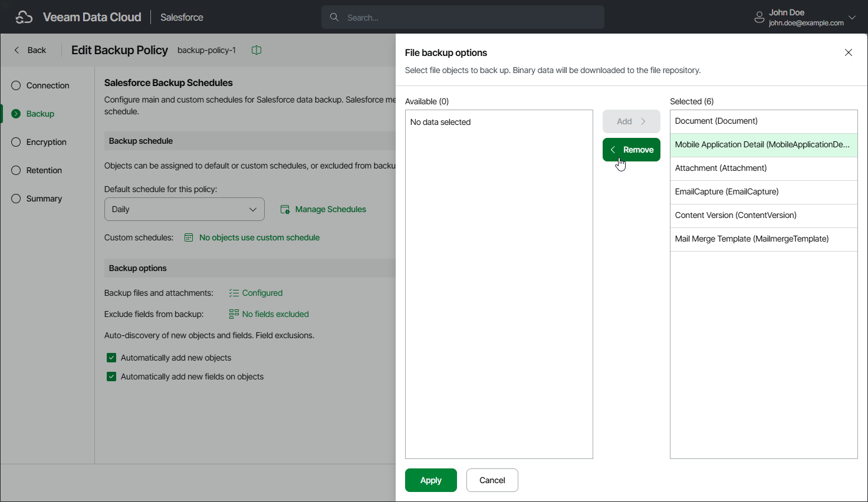Cancel the File backup options dialog
The image size is (868, 502).
[x=492, y=480]
